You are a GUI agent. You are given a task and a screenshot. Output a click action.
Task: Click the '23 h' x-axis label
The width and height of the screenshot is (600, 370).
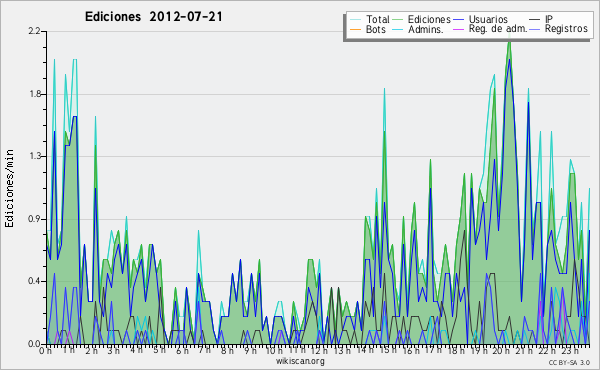point(569,350)
